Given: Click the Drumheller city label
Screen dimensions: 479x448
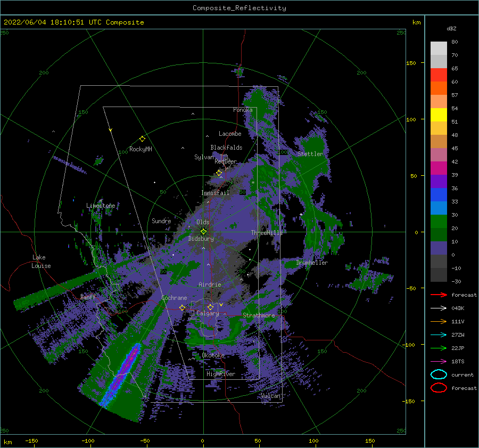Looking at the screenshot, I should (x=312, y=263).
